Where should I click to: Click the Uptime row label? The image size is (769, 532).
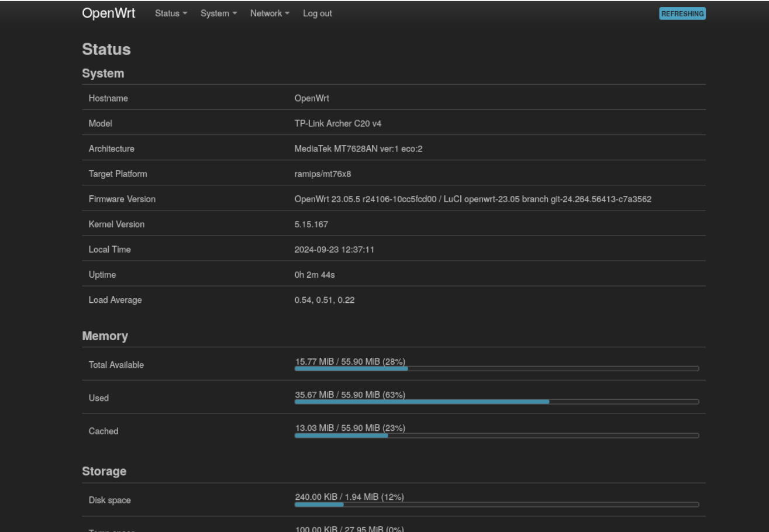(101, 275)
